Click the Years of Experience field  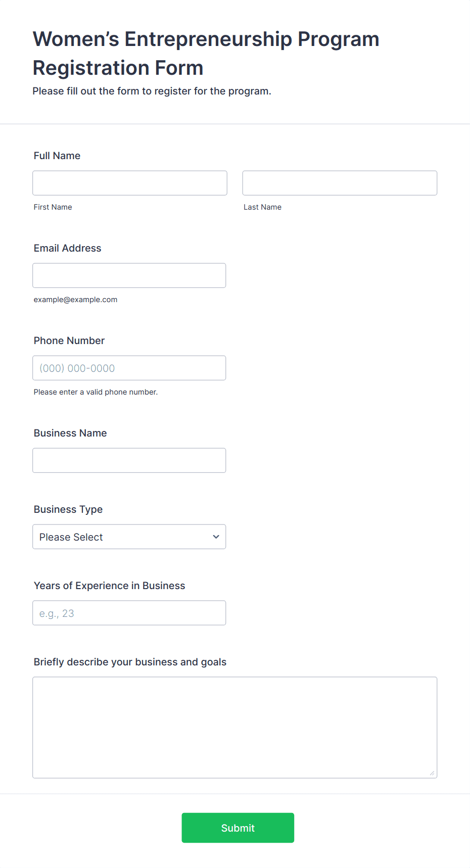[x=129, y=613]
